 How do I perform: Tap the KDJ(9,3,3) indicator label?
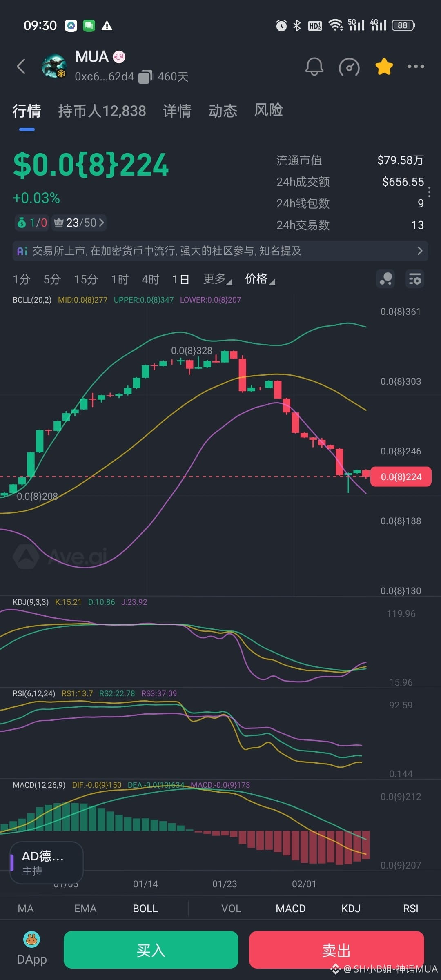[31, 602]
